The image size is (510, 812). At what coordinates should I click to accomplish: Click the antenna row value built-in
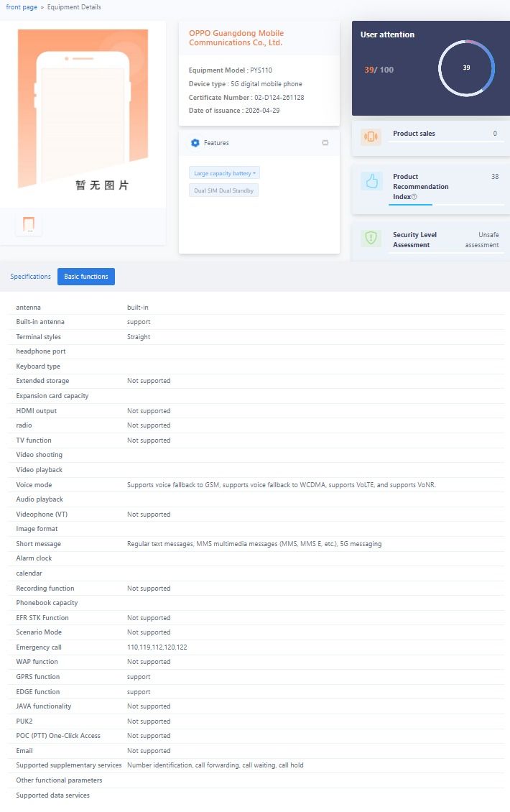pos(138,308)
